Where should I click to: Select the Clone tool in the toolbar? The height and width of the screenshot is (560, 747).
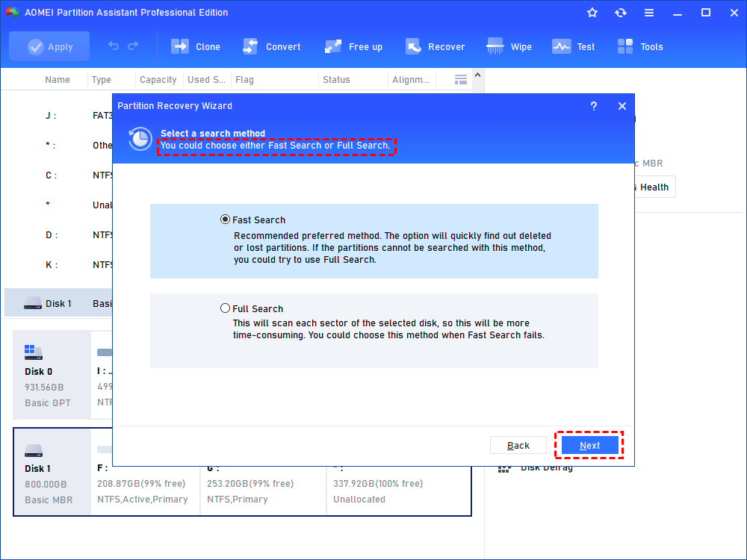point(196,46)
